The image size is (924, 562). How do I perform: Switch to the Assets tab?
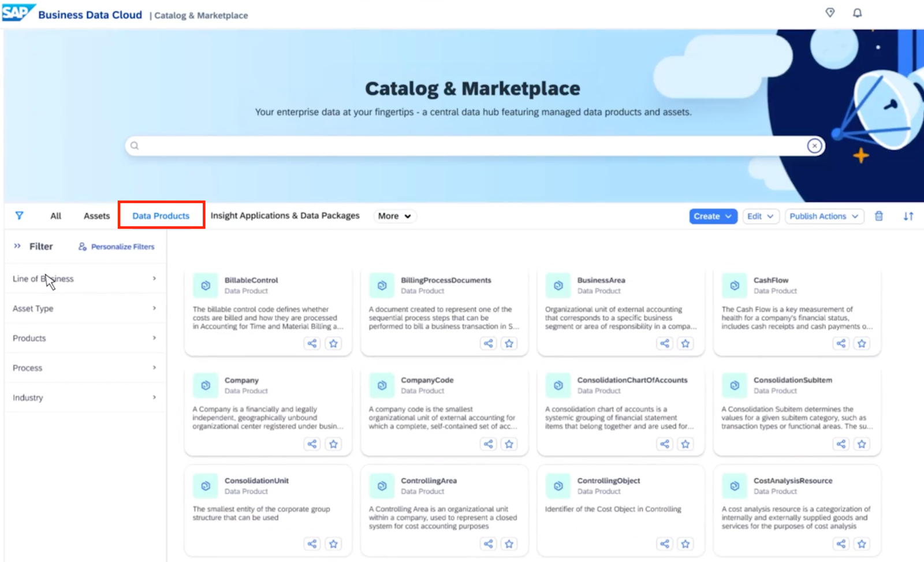point(96,215)
